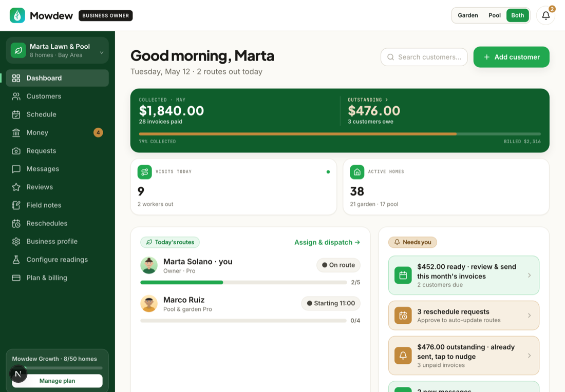
Task: Click the Requests camera icon
Action: 16,151
